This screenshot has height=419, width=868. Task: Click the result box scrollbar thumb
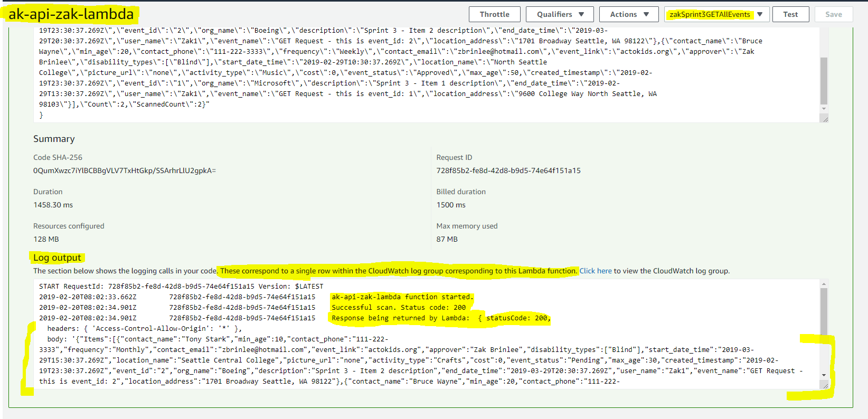(824, 81)
